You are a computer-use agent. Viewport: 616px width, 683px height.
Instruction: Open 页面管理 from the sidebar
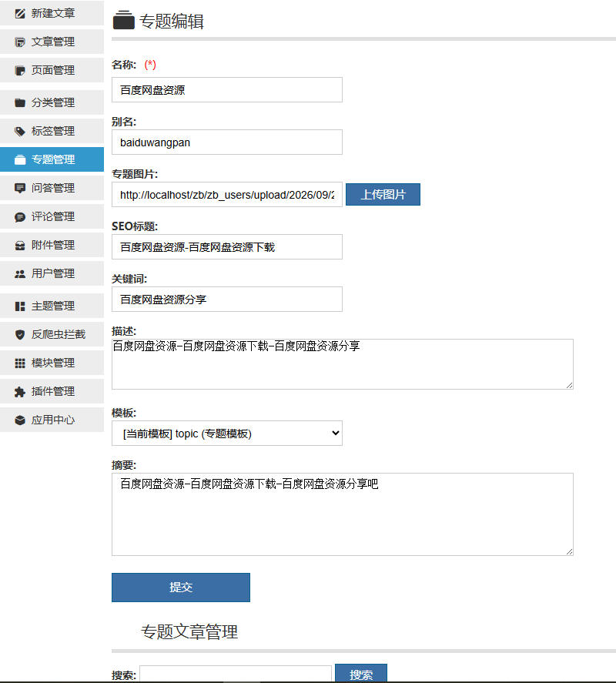(x=52, y=70)
